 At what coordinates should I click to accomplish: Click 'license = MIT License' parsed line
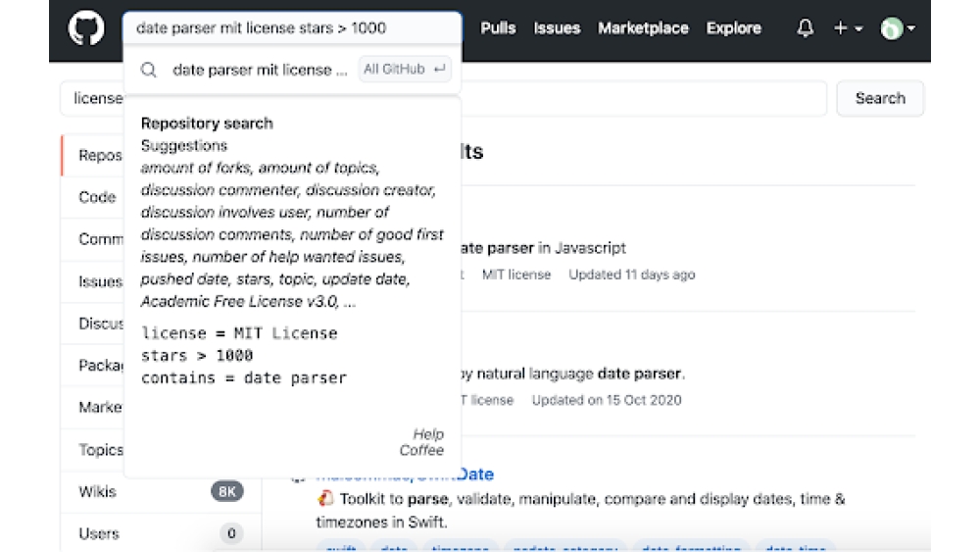(x=239, y=333)
